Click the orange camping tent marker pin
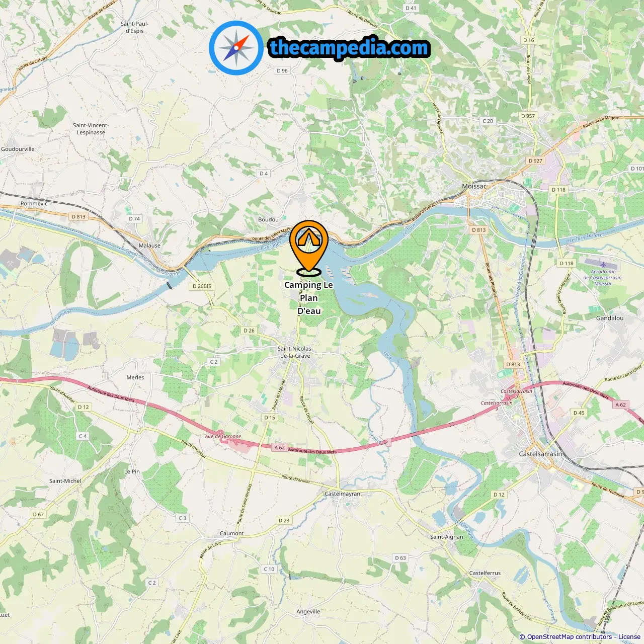Image resolution: width=644 pixels, height=644 pixels. [308, 248]
